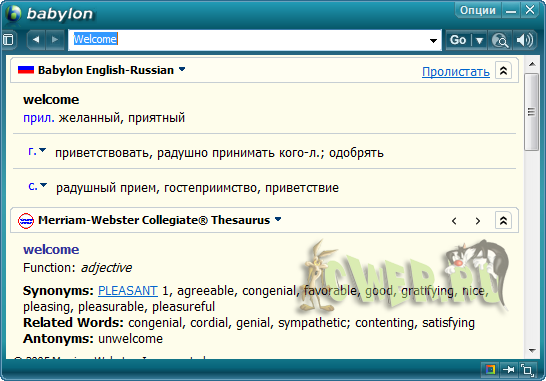
Task: Go forward with the right arrow button
Action: coord(55,39)
